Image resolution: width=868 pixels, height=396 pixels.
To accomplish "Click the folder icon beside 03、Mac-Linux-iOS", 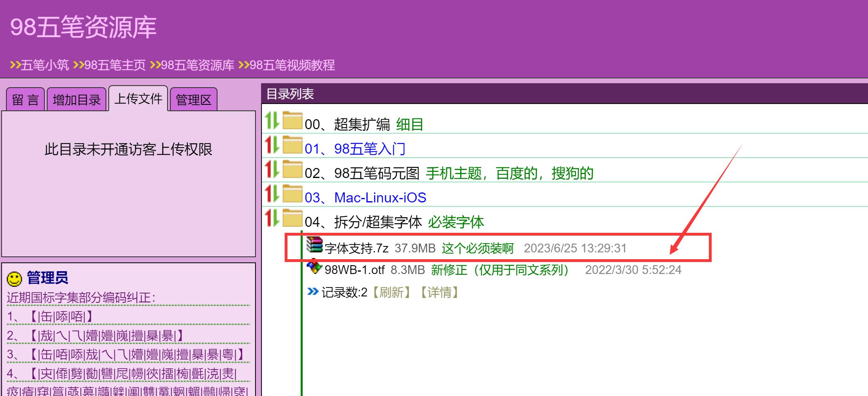I will [292, 194].
